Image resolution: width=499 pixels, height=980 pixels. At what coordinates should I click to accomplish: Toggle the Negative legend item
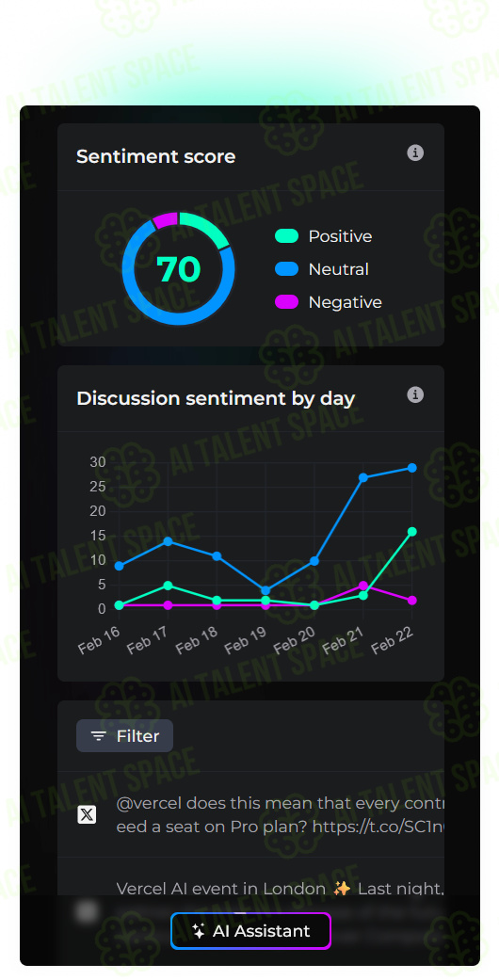point(329,302)
